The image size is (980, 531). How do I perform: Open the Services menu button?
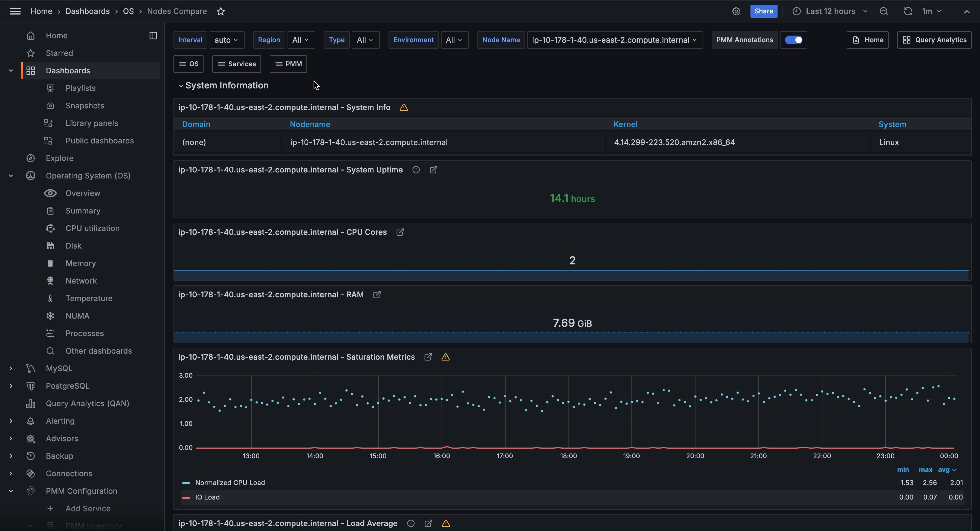[237, 64]
